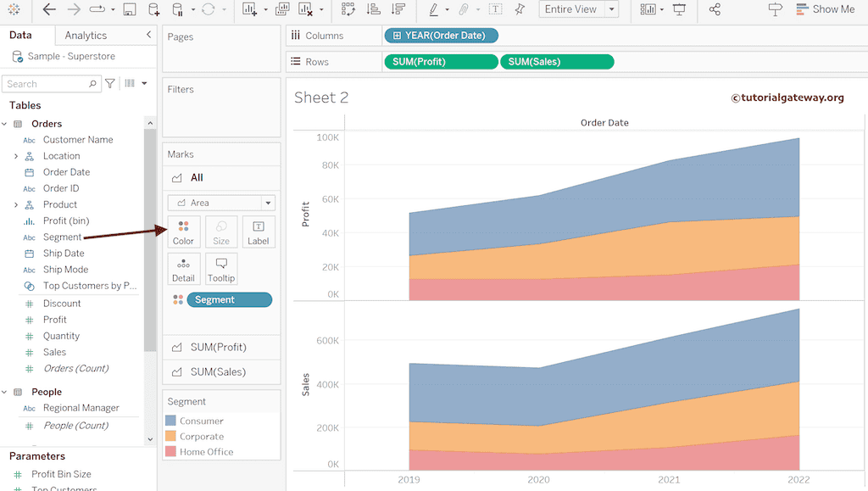Screen dimensions: 868x491
Task: Open the Tooltip marks card
Action: tap(221, 269)
